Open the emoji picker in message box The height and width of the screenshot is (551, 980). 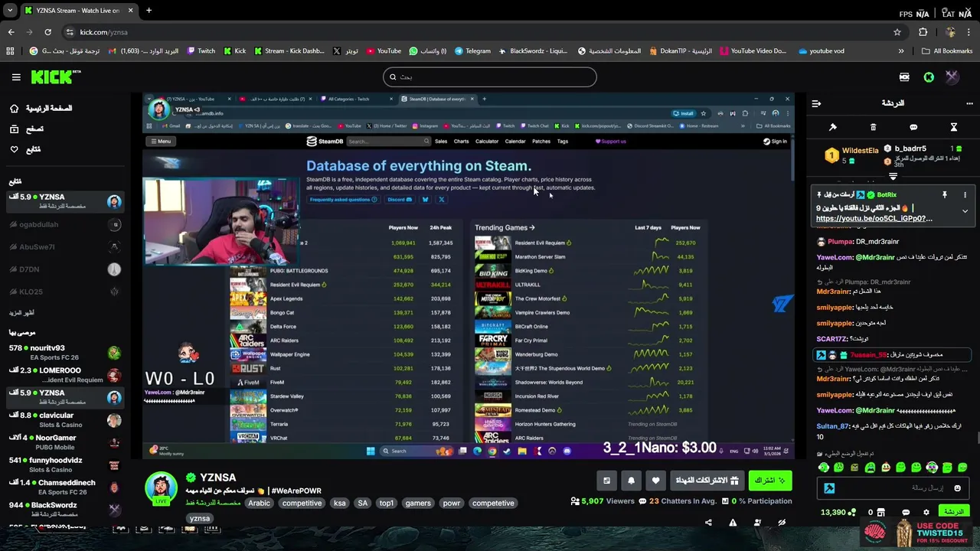(957, 488)
